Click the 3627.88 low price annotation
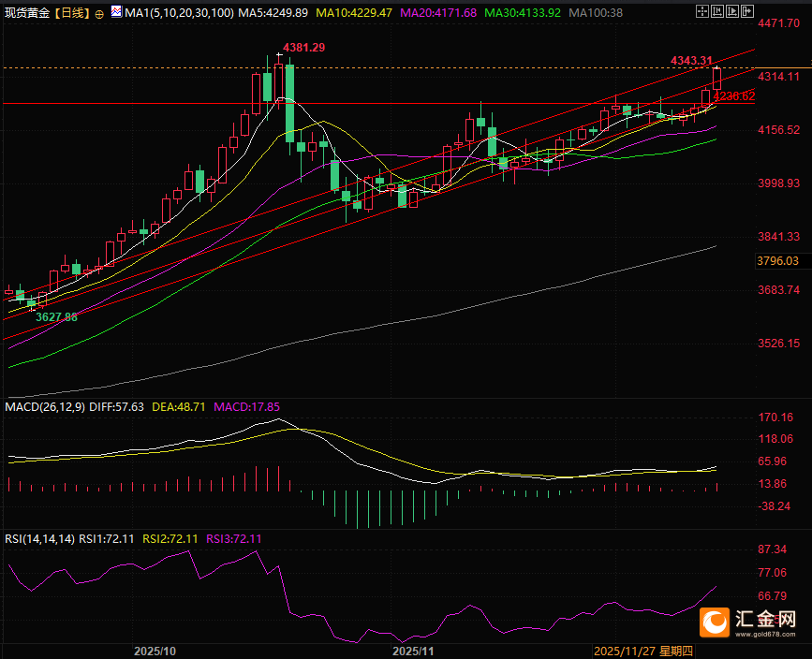The height and width of the screenshot is (659, 812). [56, 316]
